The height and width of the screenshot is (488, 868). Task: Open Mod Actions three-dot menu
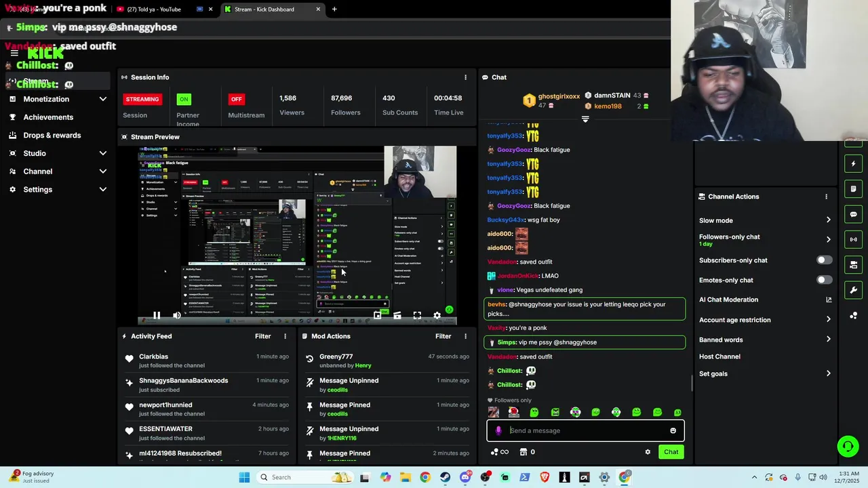pyautogui.click(x=465, y=336)
